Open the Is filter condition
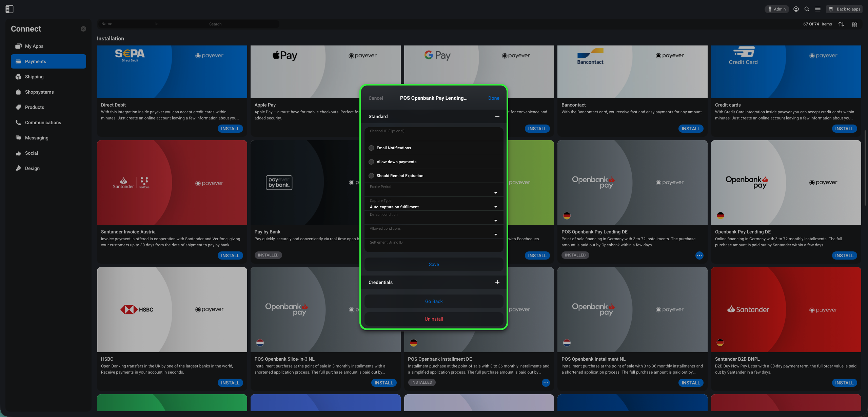 (179, 24)
